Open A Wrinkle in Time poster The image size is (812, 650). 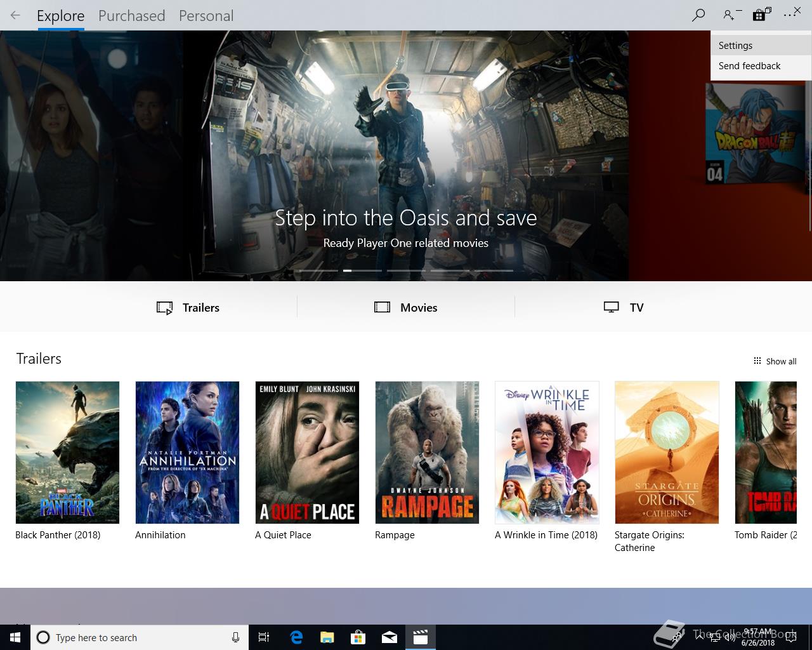(547, 453)
